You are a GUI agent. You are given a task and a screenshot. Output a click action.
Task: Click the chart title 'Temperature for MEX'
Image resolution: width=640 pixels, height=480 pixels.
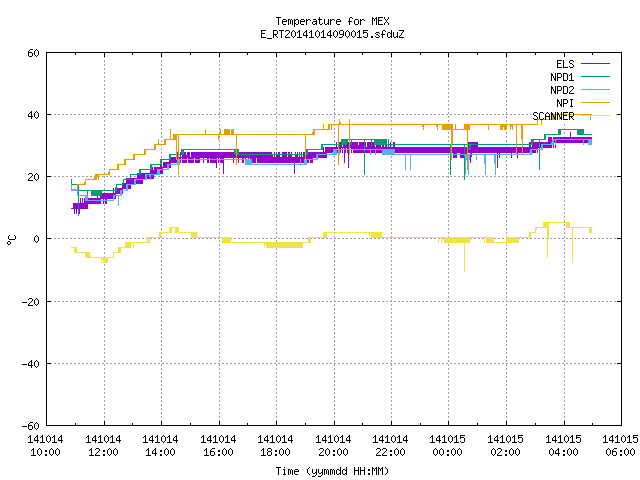pyautogui.click(x=332, y=21)
